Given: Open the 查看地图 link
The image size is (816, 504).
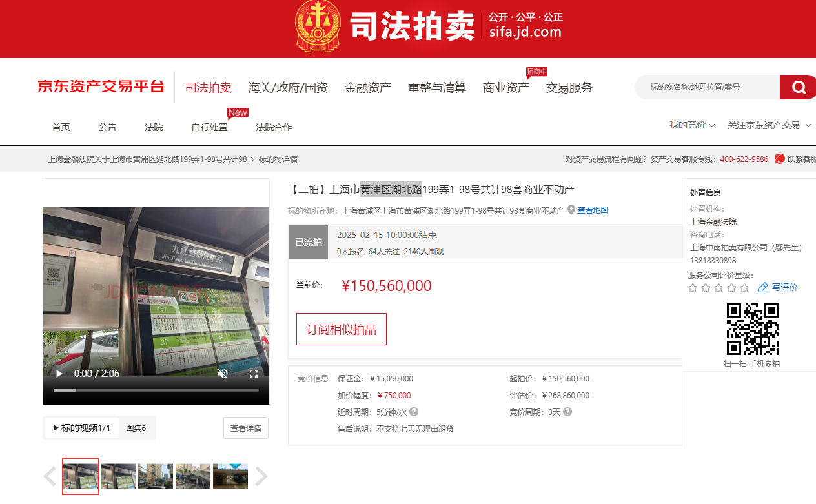Looking at the screenshot, I should tap(593, 210).
